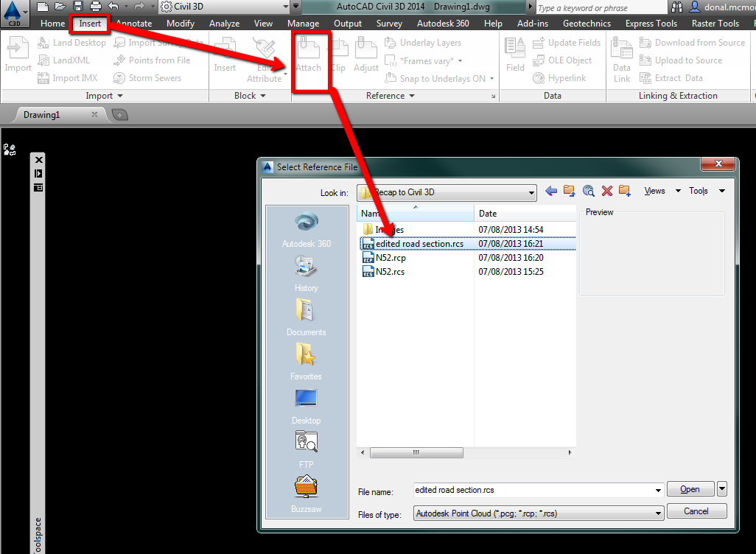
Task: Click the Attach reference tool
Action: tap(308, 55)
